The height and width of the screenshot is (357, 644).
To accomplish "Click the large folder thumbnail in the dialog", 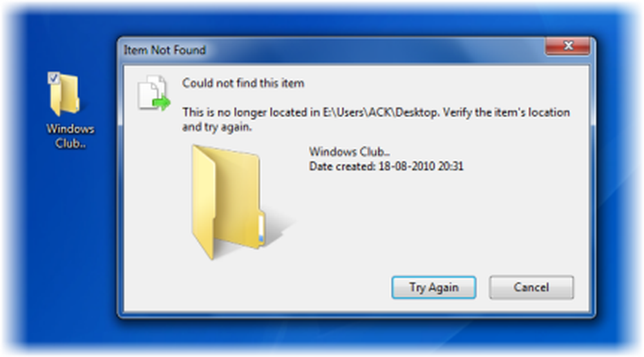I will 238,202.
